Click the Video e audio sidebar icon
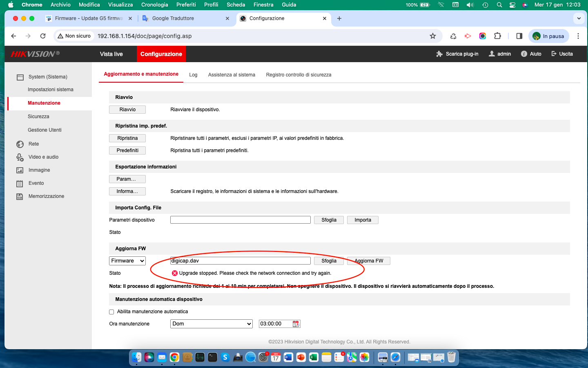 20,157
